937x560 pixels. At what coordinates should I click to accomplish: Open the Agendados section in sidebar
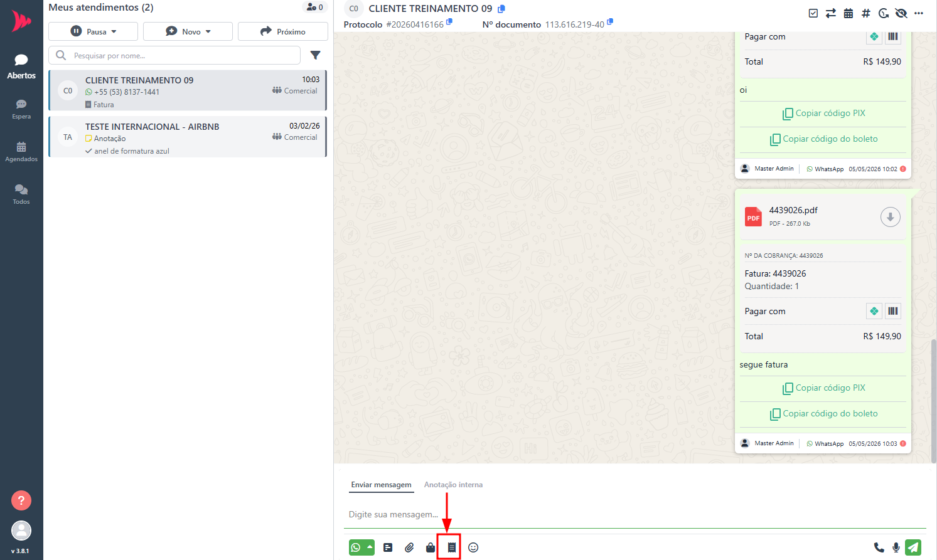pyautogui.click(x=21, y=152)
